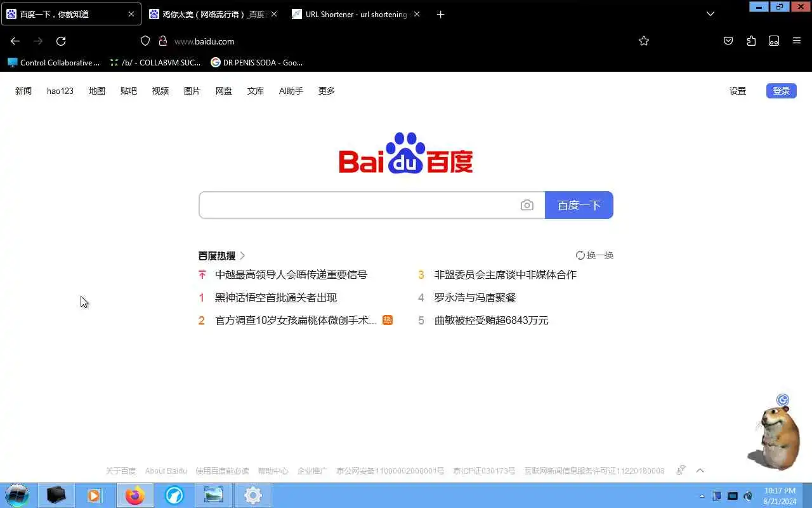Switch to the URL Shortener tab
The height and width of the screenshot is (508, 812).
tap(356, 14)
